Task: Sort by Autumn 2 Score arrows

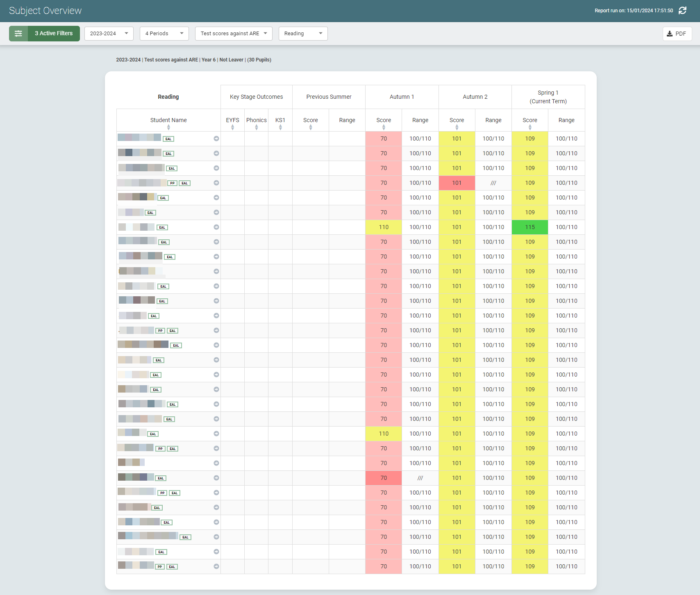Action: click(457, 127)
